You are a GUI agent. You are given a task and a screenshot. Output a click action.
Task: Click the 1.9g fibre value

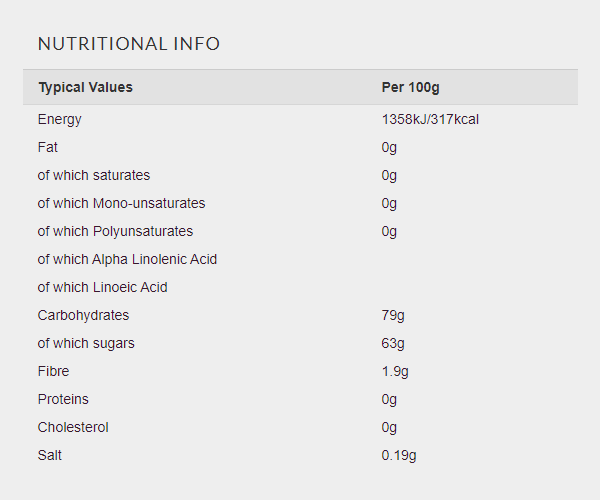point(395,371)
